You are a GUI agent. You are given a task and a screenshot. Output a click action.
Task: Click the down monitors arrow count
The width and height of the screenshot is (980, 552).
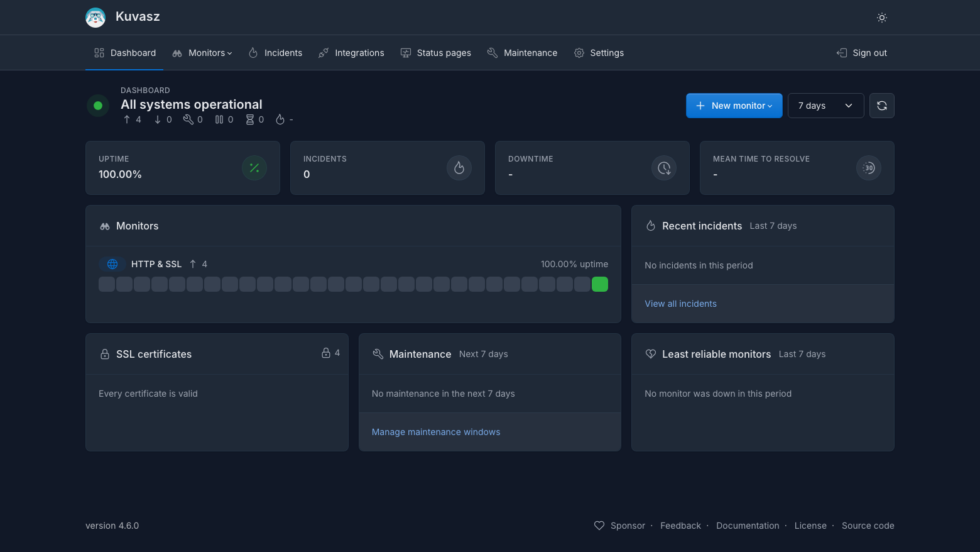[163, 119]
